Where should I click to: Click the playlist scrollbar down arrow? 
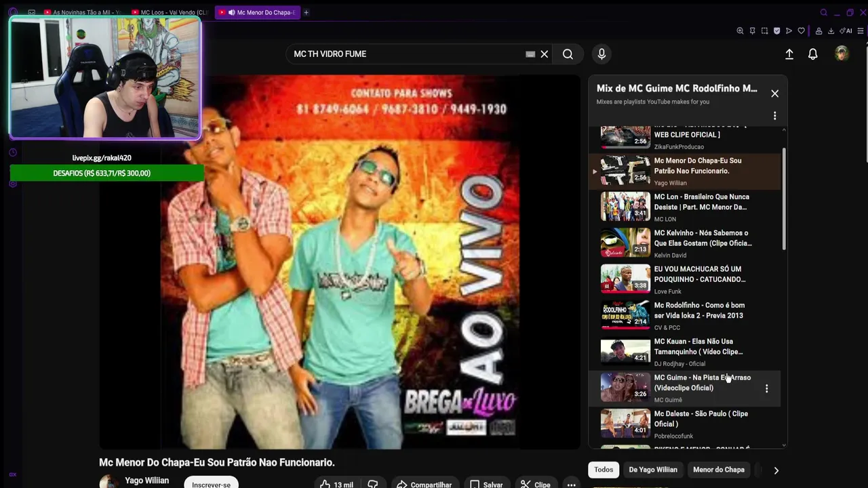click(784, 445)
